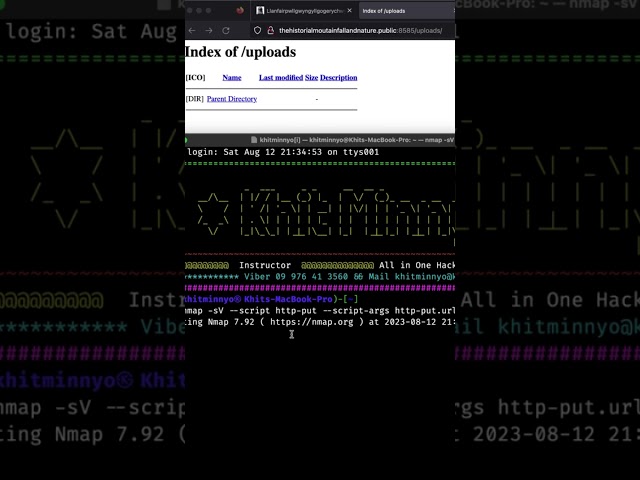
Task: Sort listing by Size column
Action: [311, 78]
